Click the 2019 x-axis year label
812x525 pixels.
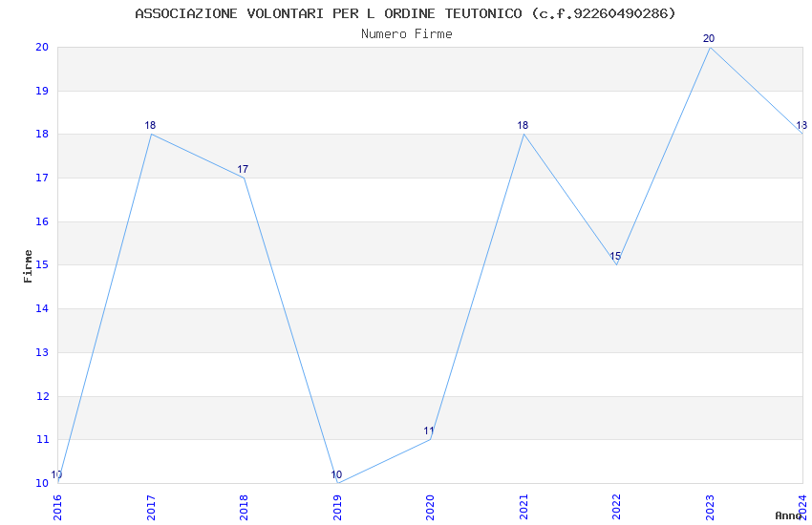(x=337, y=508)
